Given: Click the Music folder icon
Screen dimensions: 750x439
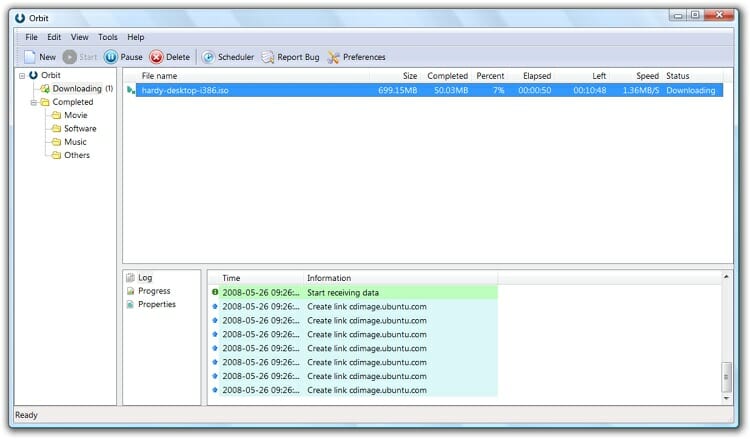Looking at the screenshot, I should point(56,142).
